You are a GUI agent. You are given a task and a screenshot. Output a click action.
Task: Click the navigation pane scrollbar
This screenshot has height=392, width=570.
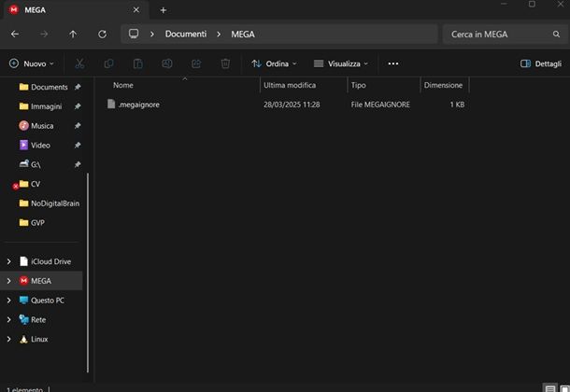click(88, 273)
